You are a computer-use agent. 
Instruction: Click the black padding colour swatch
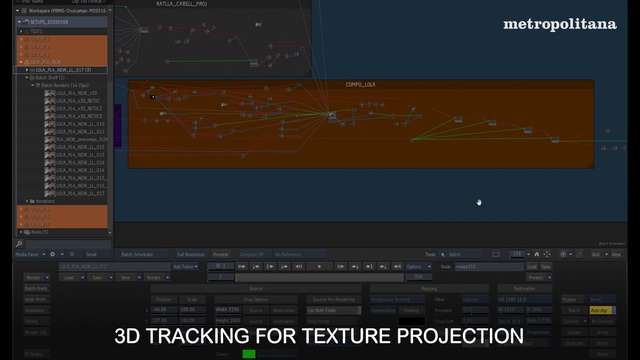(x=411, y=321)
